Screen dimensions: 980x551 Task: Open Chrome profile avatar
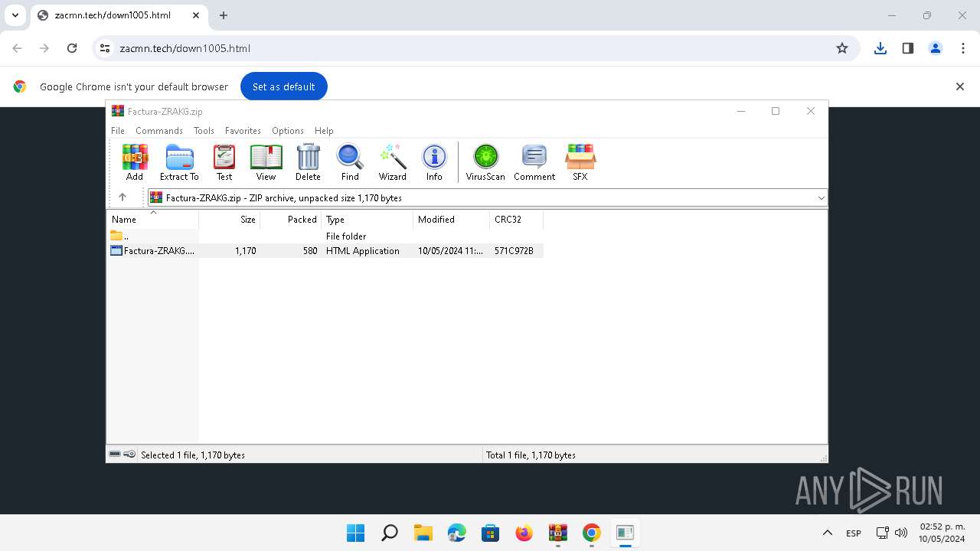pyautogui.click(x=936, y=48)
